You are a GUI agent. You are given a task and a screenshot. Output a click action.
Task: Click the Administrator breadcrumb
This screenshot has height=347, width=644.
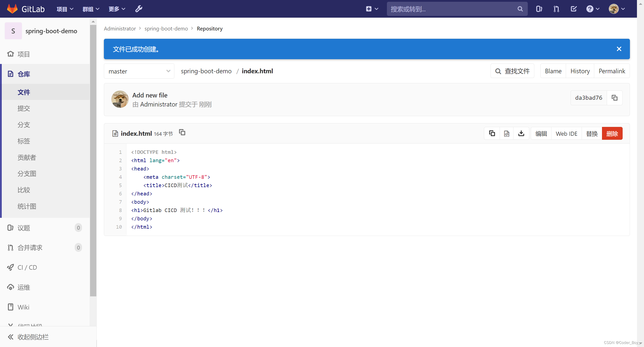(120, 29)
